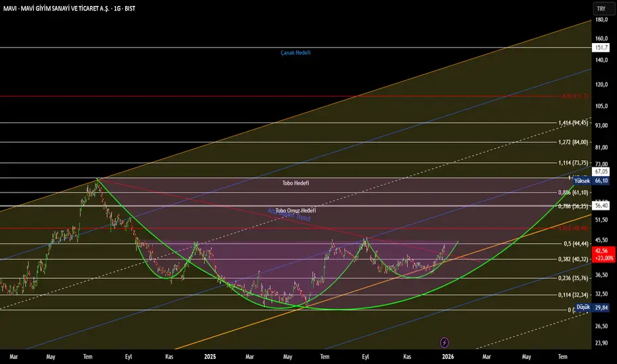Select the Tobo Hedefi text label
Viewport: 617px width, 364px height.
pos(295,183)
